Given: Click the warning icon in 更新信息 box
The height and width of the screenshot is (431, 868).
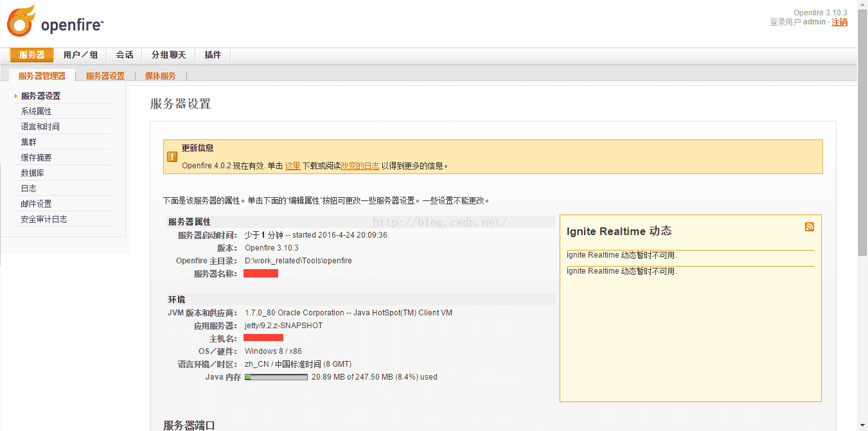Looking at the screenshot, I should (172, 157).
